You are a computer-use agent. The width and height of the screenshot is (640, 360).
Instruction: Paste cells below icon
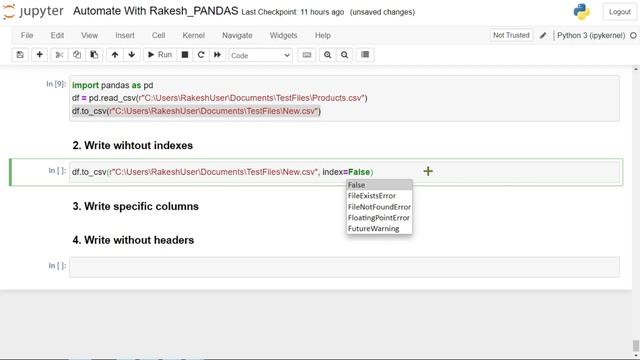(94, 55)
